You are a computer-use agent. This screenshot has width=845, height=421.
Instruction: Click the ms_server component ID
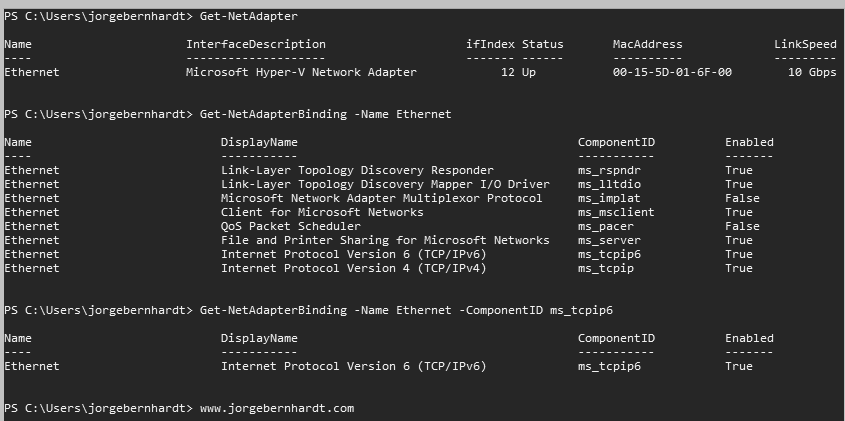click(x=609, y=241)
